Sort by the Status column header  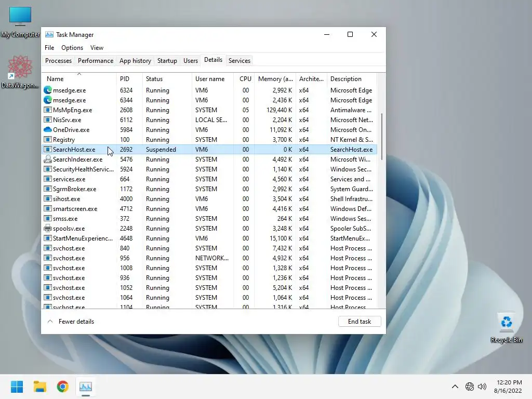[167, 79]
